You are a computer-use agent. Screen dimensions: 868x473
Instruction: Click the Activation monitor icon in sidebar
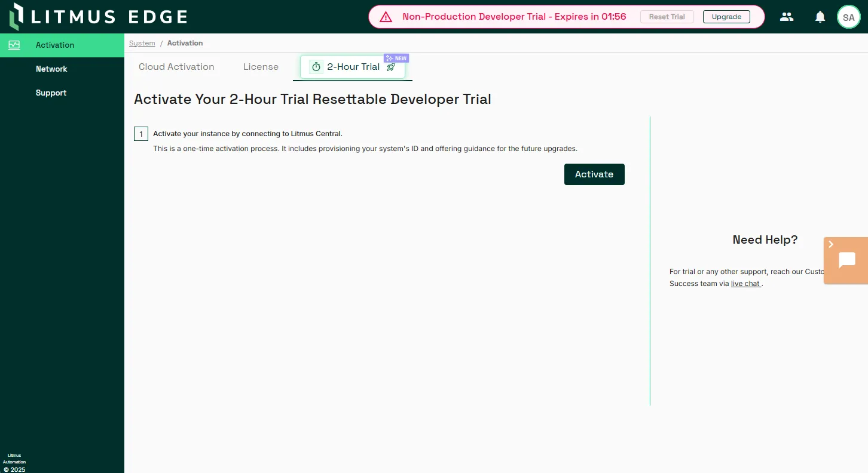point(14,45)
